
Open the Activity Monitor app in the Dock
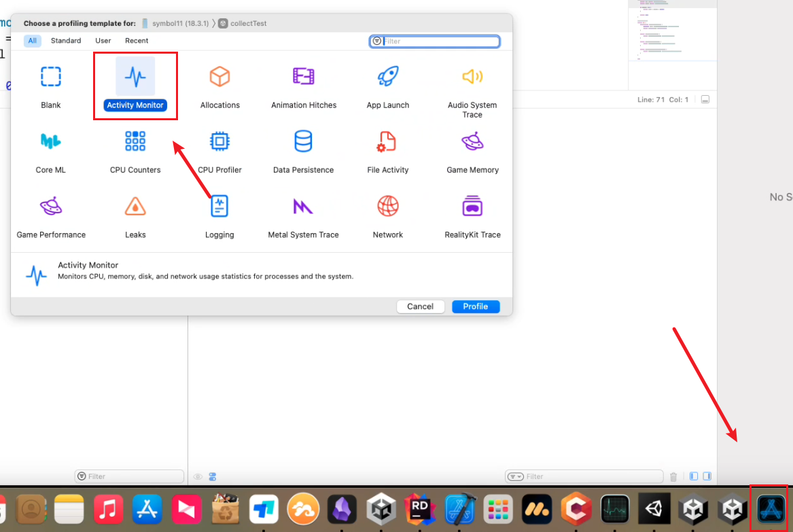tap(615, 510)
